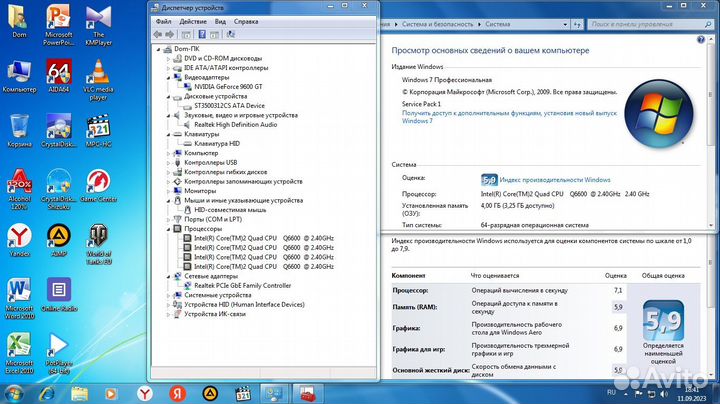The width and height of the screenshot is (720, 404).
Task: Click the blue help icon in Device Manager toolbar
Action: pos(202,34)
